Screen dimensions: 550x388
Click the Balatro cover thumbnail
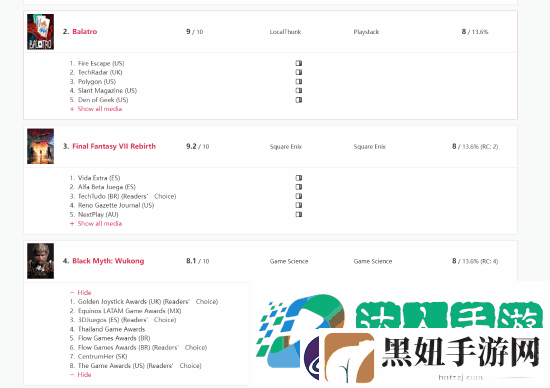tap(40, 32)
